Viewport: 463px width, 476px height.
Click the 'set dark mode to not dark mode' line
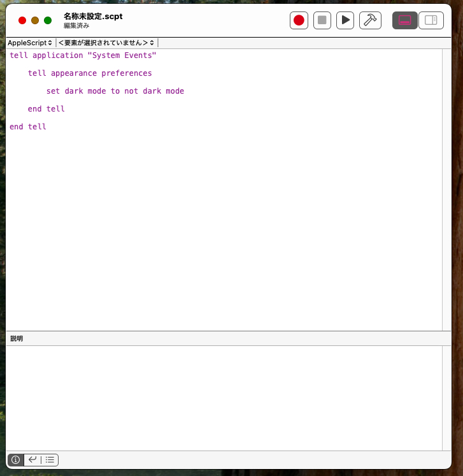115,91
